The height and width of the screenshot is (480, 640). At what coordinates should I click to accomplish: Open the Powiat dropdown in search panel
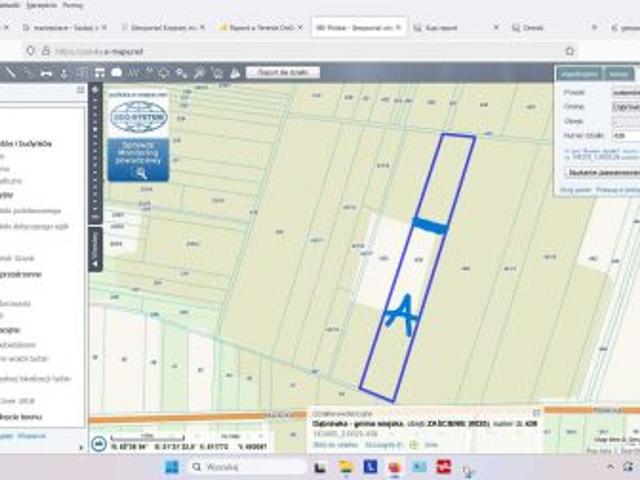pyautogui.click(x=626, y=93)
